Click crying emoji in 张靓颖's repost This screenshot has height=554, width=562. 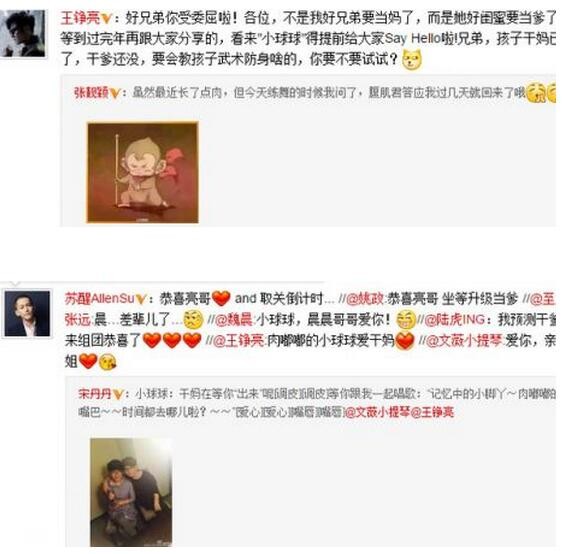click(x=535, y=92)
